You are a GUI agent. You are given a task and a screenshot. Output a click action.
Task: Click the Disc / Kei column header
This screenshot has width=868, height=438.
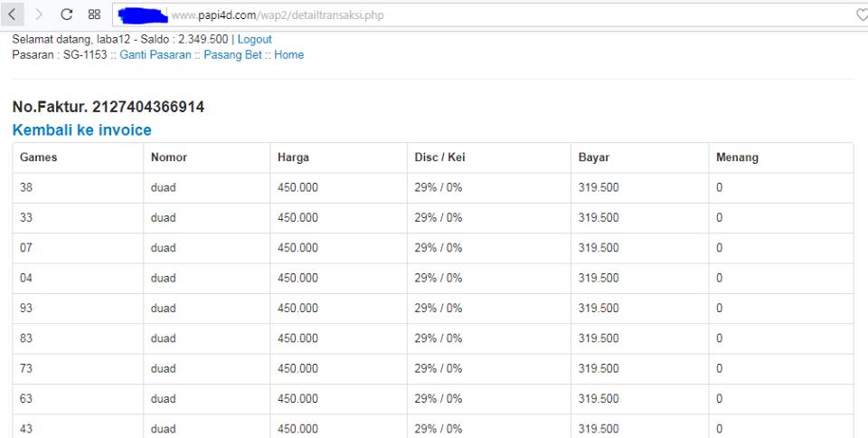[439, 157]
